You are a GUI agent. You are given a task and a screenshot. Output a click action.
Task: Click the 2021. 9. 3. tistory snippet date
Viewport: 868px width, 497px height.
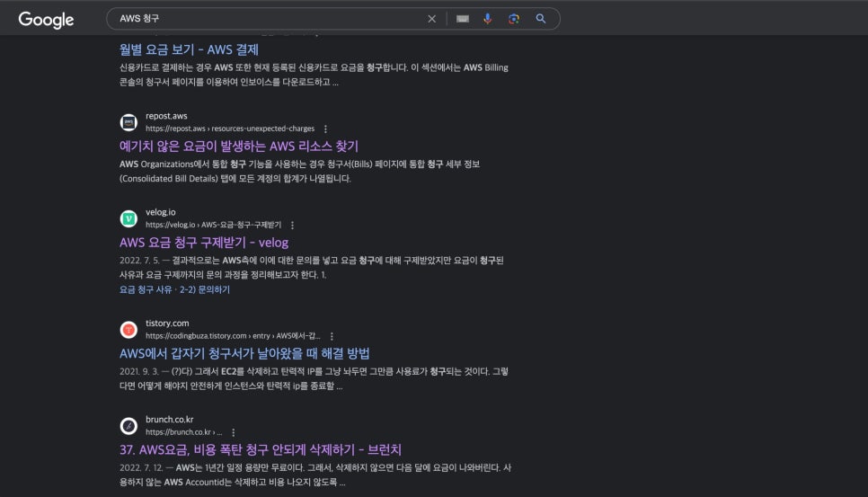coord(139,371)
